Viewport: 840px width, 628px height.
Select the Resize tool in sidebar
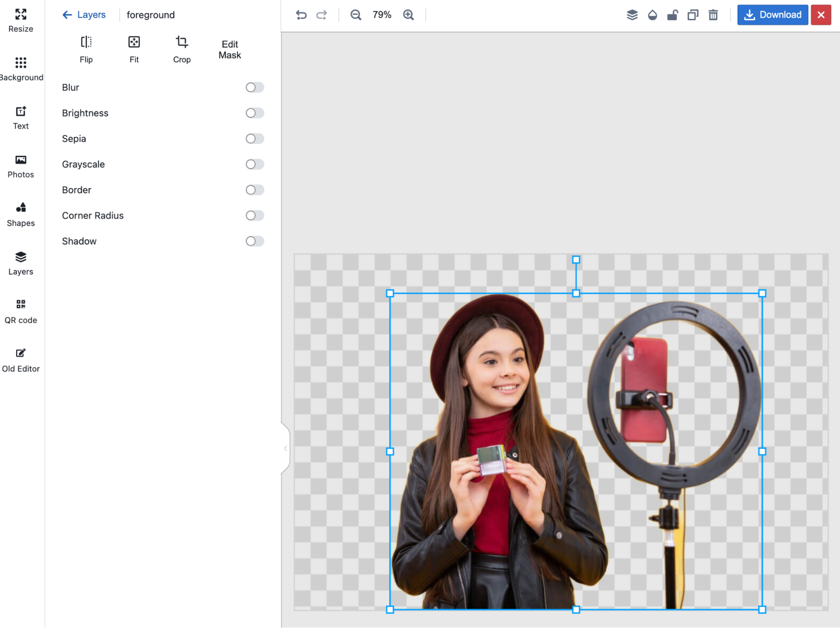21,20
